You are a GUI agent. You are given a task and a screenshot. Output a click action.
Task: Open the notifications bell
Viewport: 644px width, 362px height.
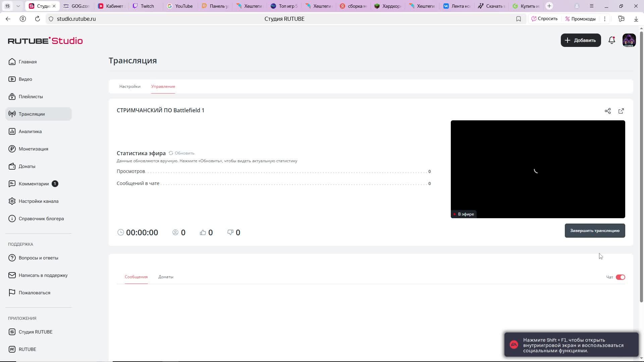point(611,40)
